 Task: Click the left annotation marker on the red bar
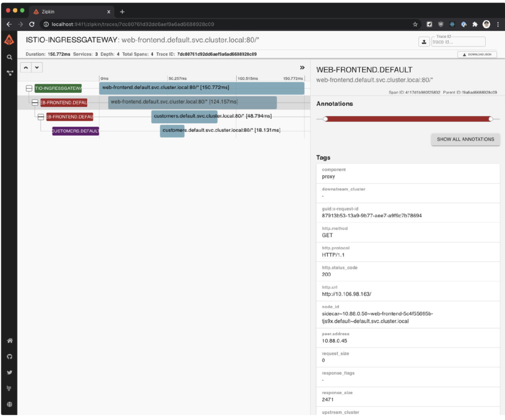click(x=325, y=119)
